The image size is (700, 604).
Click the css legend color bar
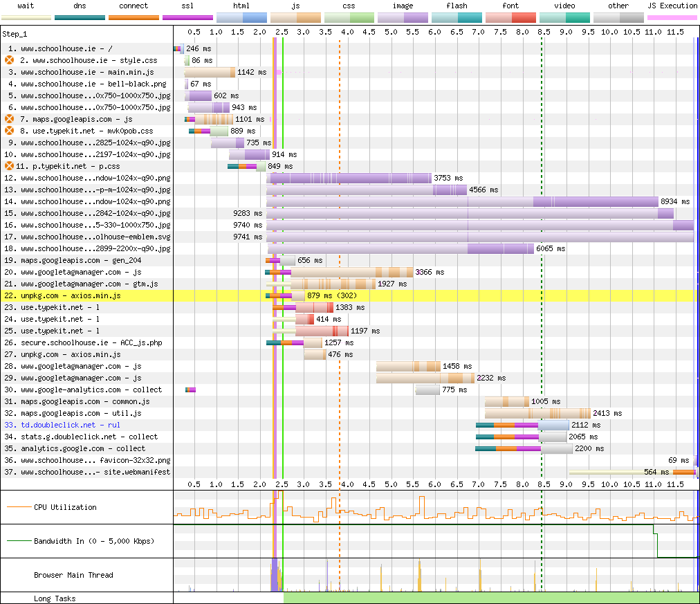pyautogui.click(x=349, y=18)
